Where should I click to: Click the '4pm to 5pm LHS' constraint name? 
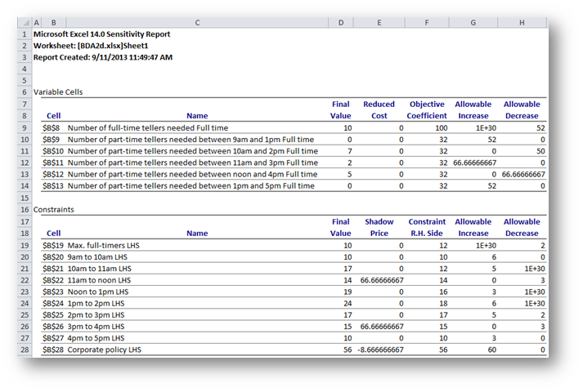pos(96,338)
